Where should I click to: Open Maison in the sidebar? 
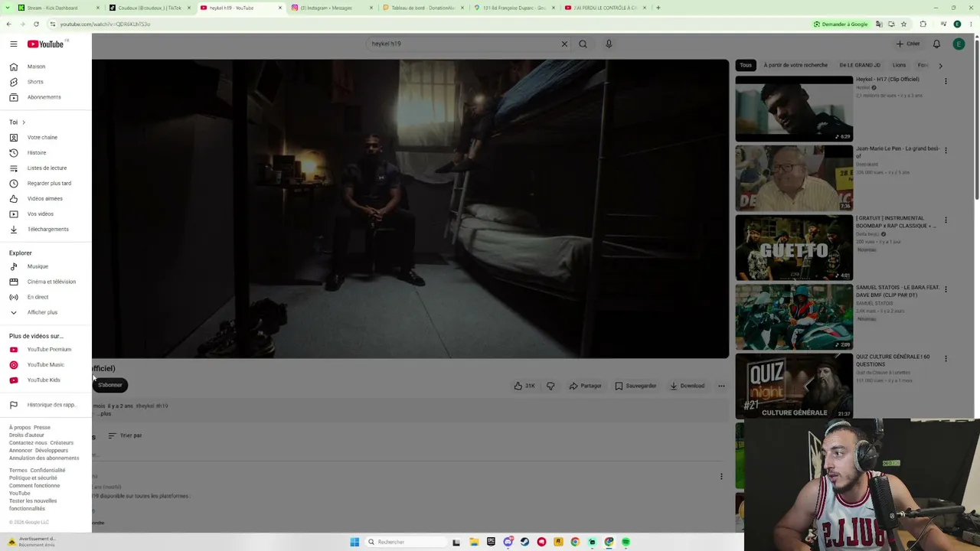click(x=36, y=67)
